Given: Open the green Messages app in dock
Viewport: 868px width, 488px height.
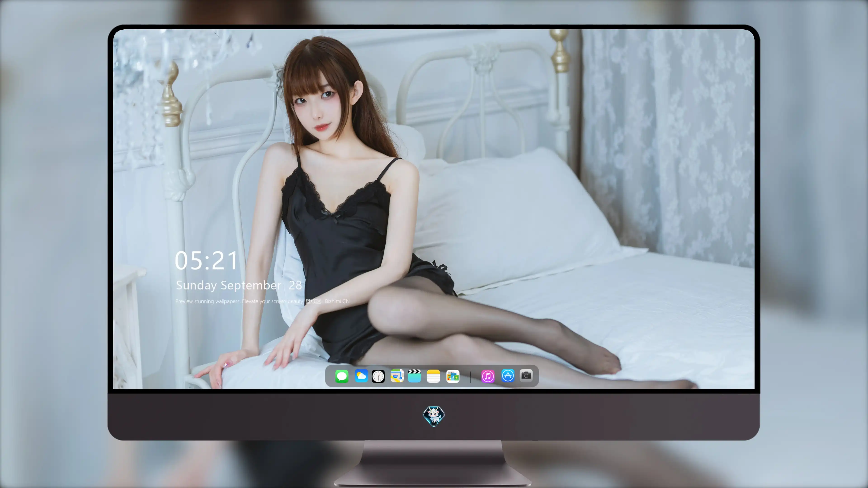Looking at the screenshot, I should [x=342, y=376].
